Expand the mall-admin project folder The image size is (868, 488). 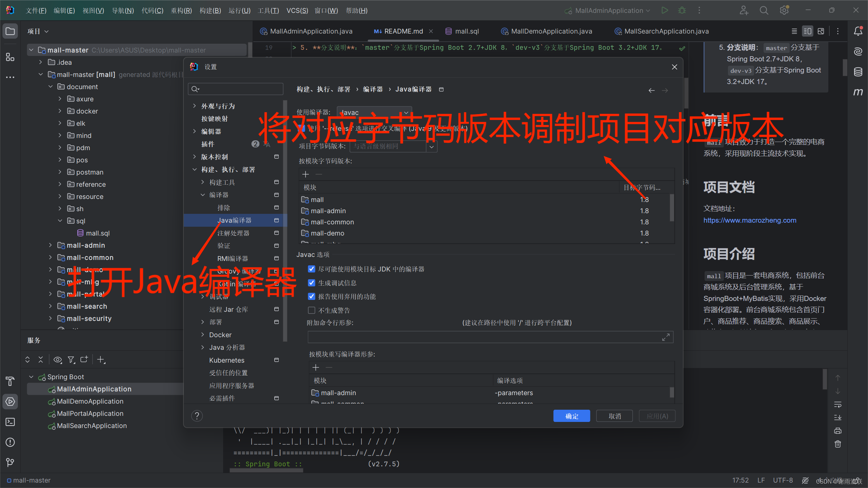coord(50,245)
